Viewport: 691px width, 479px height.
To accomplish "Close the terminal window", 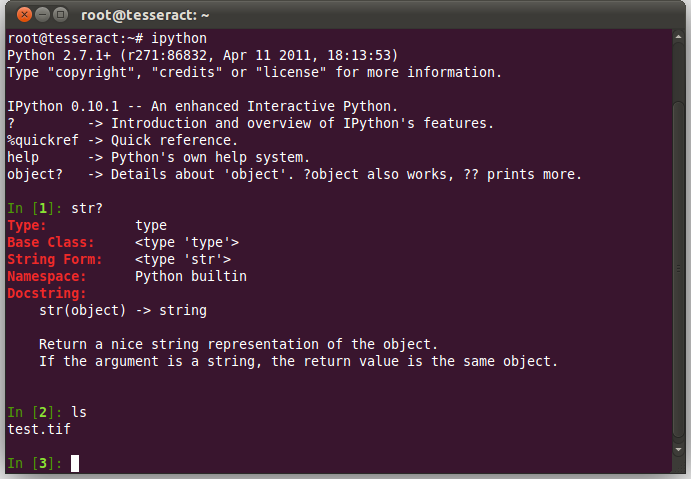I will [17, 14].
